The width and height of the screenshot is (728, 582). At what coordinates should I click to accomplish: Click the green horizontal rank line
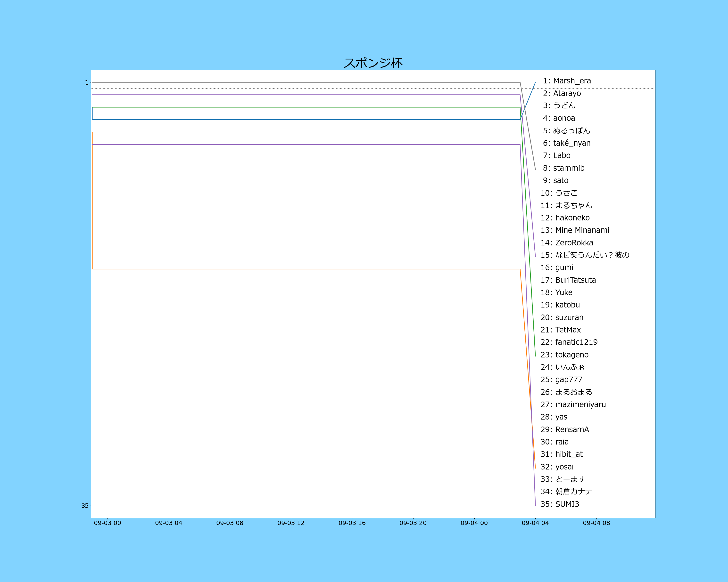coord(304,107)
